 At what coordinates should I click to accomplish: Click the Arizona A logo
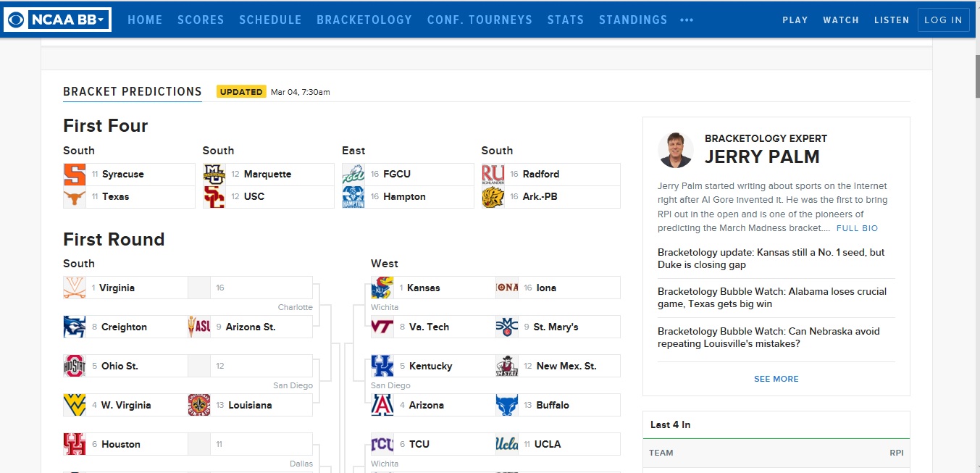(382, 405)
